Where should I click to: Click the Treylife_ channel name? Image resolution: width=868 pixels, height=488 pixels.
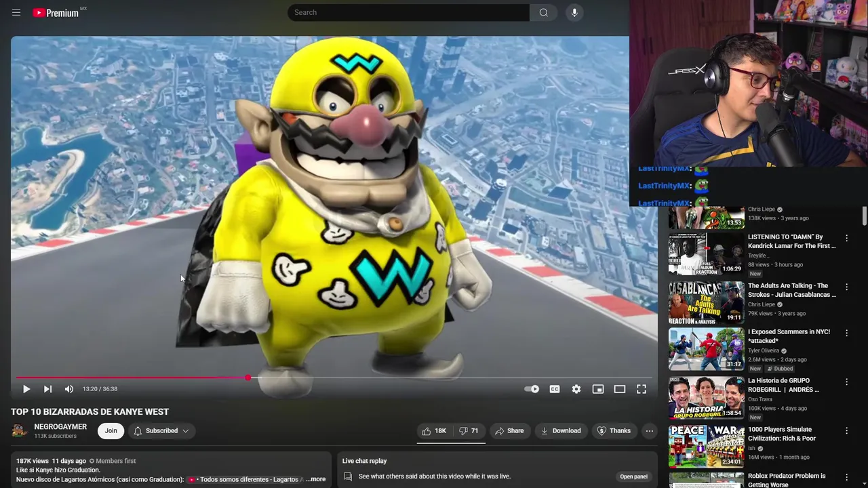(759, 256)
